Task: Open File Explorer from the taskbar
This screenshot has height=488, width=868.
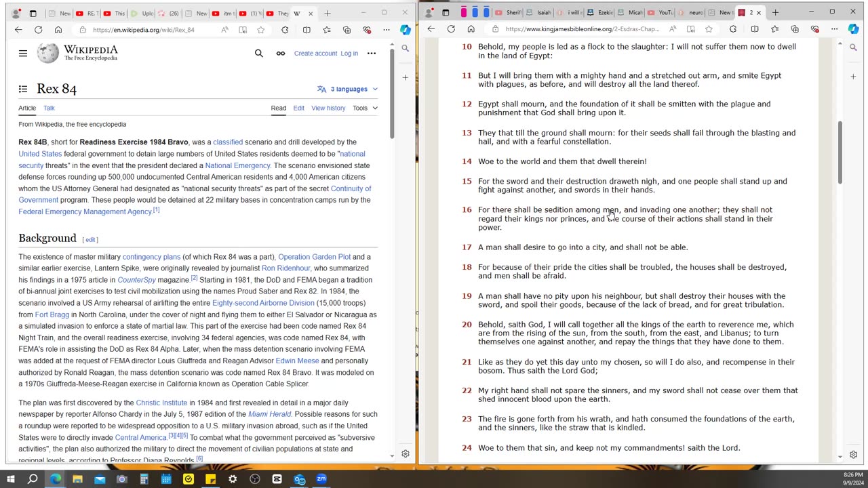Action: [x=77, y=479]
